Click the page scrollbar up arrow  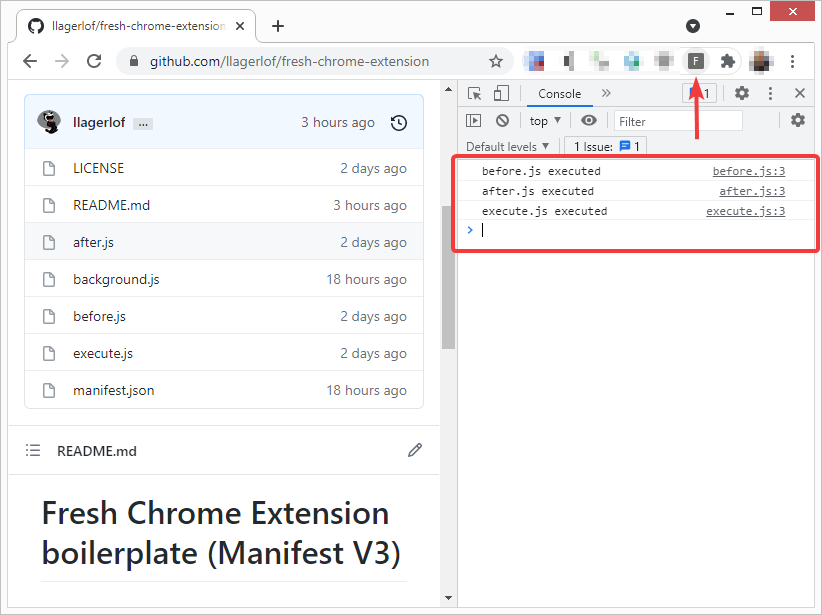click(x=448, y=89)
